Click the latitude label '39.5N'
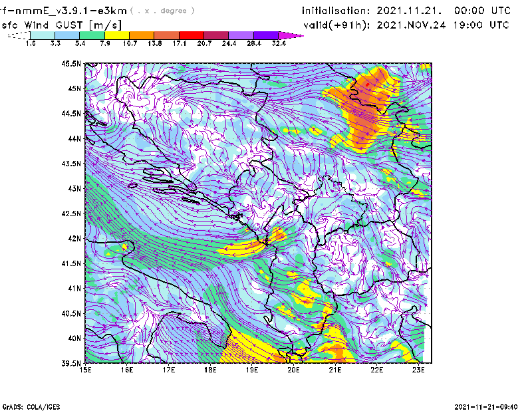532x411 pixels. point(71,363)
